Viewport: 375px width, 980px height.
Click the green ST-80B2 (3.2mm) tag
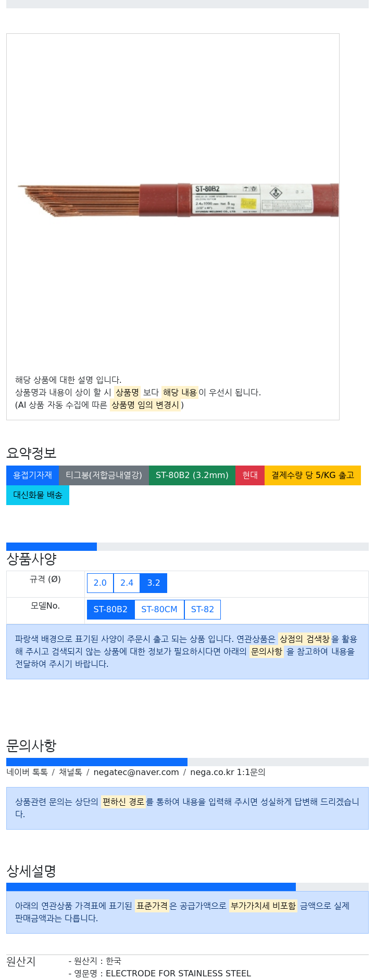pyautogui.click(x=192, y=475)
